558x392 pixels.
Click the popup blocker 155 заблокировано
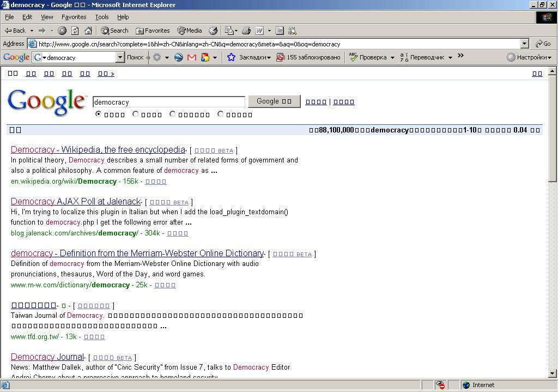tap(308, 57)
